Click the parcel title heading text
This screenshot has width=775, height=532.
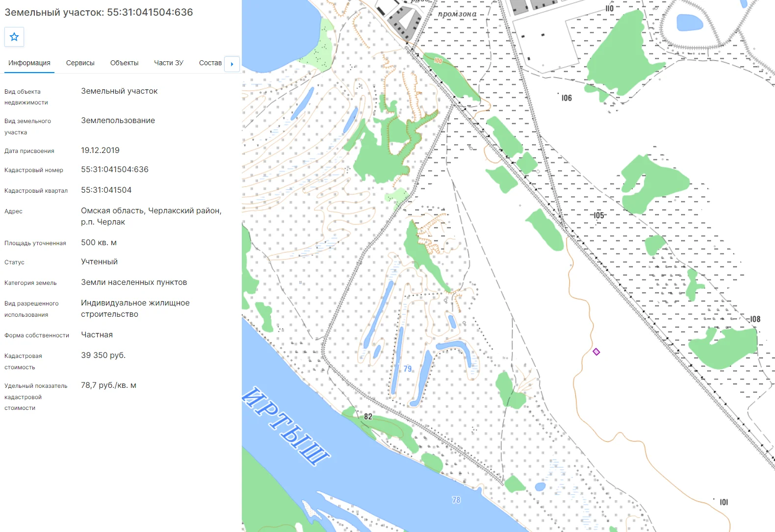99,12
